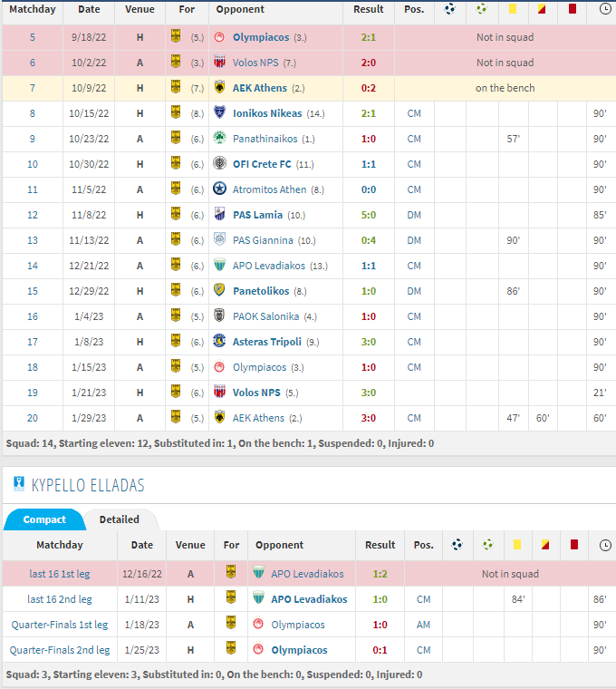Click 60' second yellow time in matchday 20

(543, 418)
